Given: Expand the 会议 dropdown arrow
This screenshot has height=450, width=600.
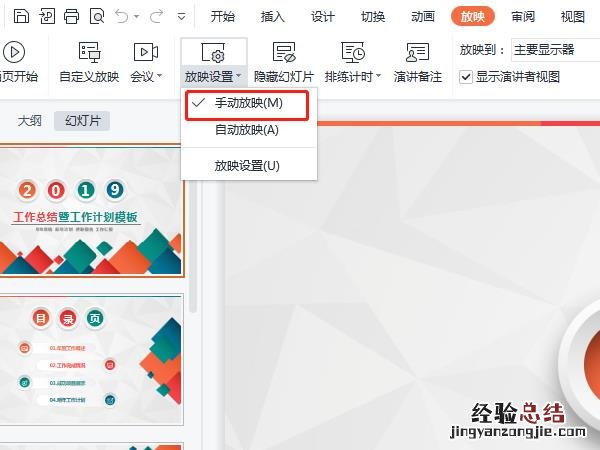Looking at the screenshot, I should click(159, 76).
